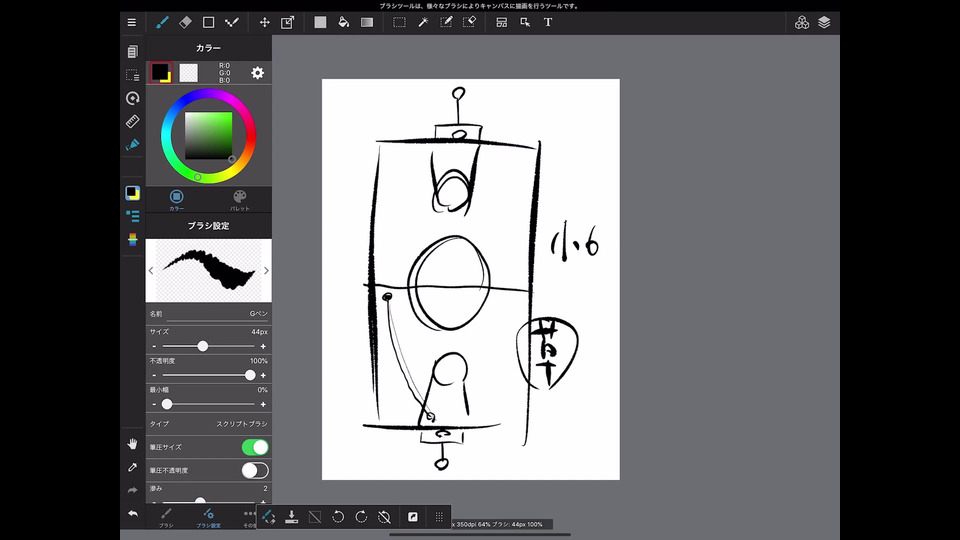Increase brush size with plus button
Image resolution: width=960 pixels, height=540 pixels.
click(263, 347)
